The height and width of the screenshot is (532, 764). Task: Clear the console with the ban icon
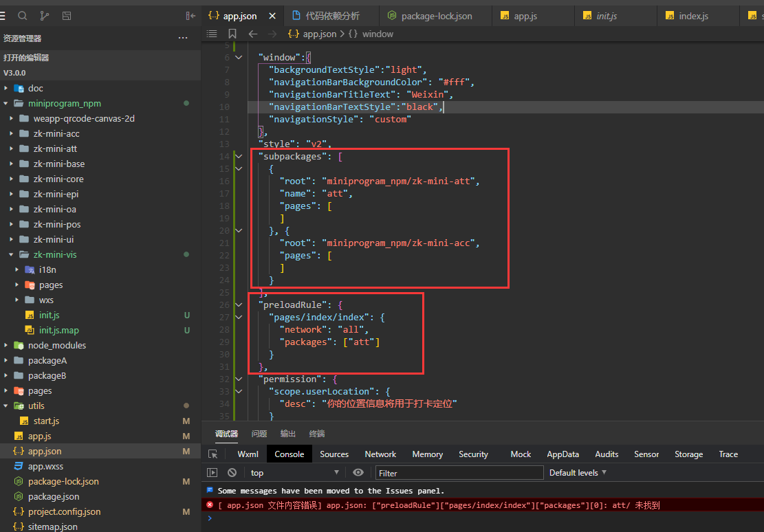[x=232, y=473]
